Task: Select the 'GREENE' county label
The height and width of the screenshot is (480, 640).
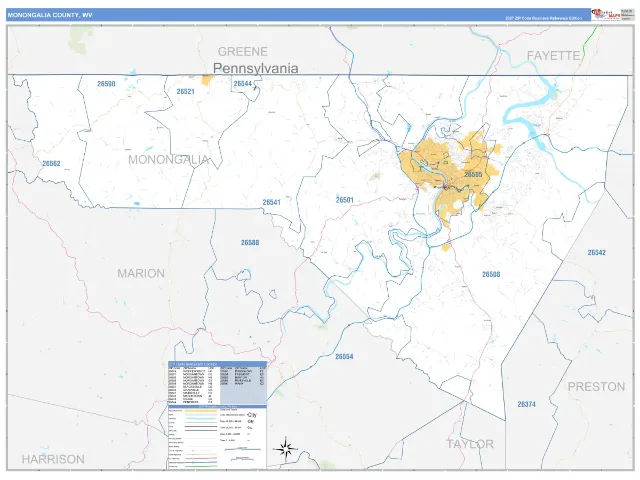Action: (x=243, y=52)
